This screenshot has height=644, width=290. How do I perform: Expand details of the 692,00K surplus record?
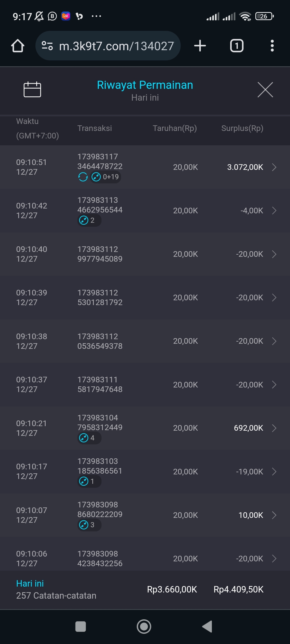click(x=274, y=428)
